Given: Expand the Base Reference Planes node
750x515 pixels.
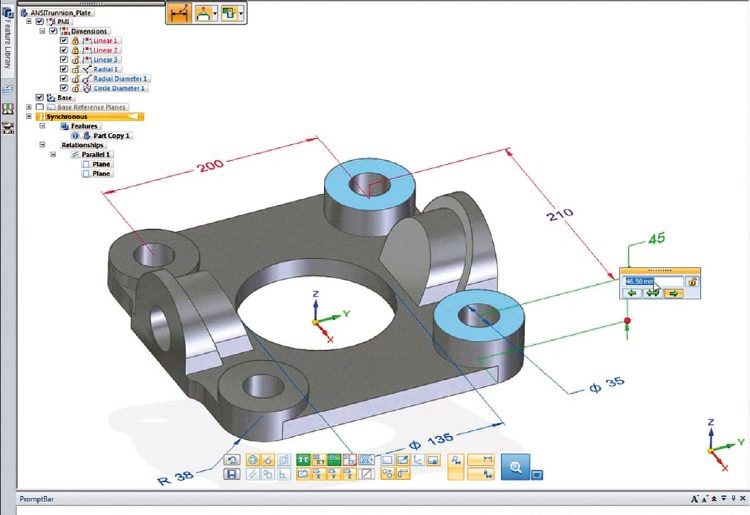Looking at the screenshot, I should click(x=28, y=107).
